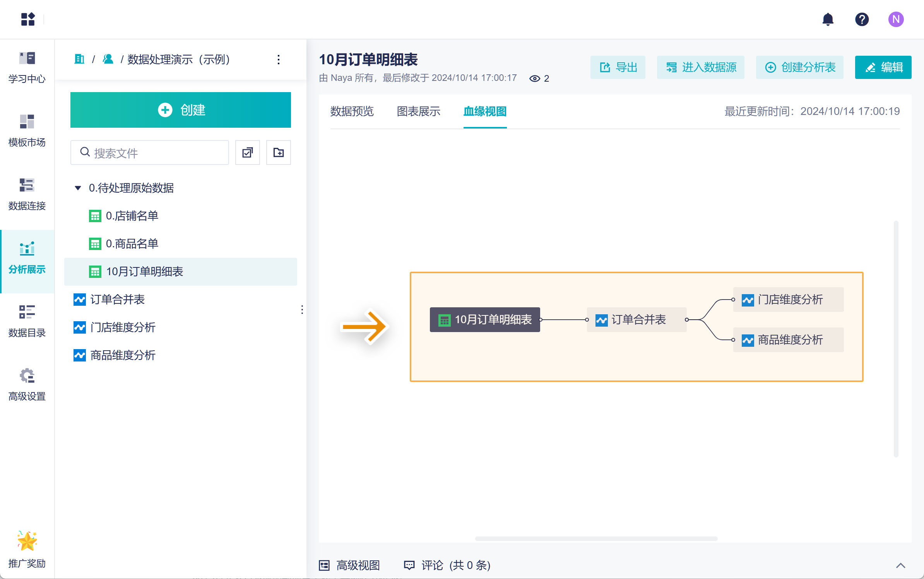Open the user avatar N menu

tap(896, 19)
